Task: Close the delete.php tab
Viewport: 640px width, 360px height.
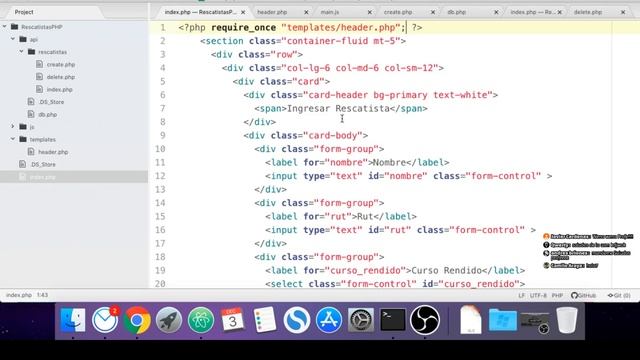Action: (x=623, y=12)
